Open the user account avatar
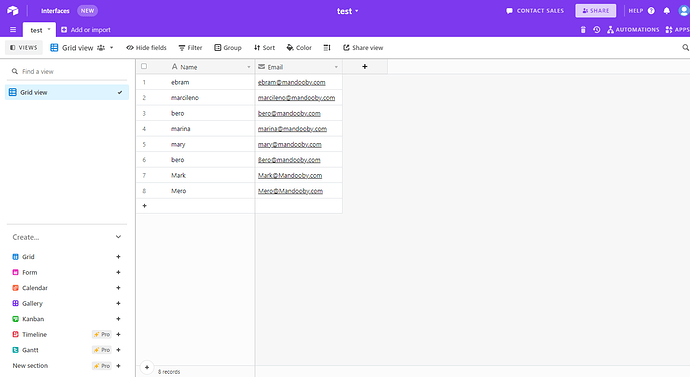This screenshot has height=377, width=690. 684,11
